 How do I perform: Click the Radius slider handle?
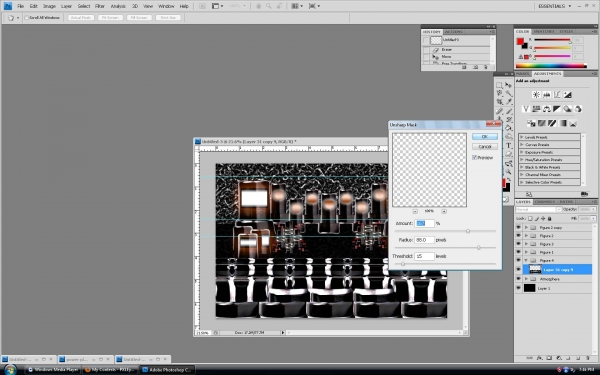(478, 248)
